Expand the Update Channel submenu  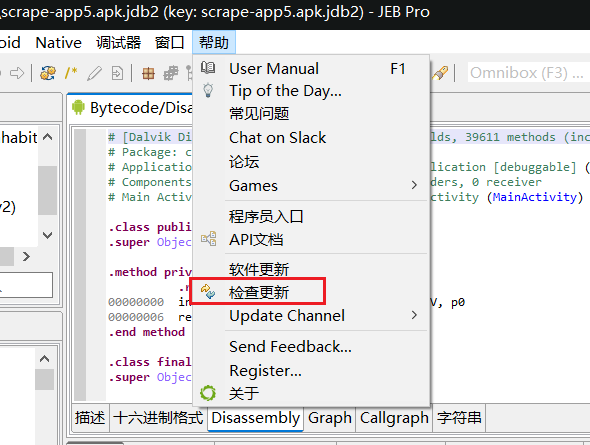tap(310, 315)
